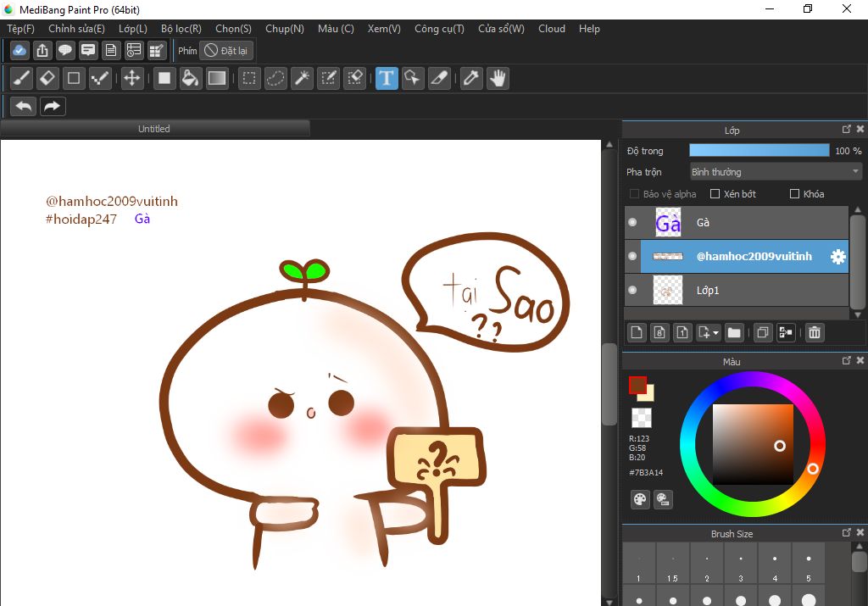Click the Undo arrow
This screenshot has width=868, height=606.
(x=23, y=106)
